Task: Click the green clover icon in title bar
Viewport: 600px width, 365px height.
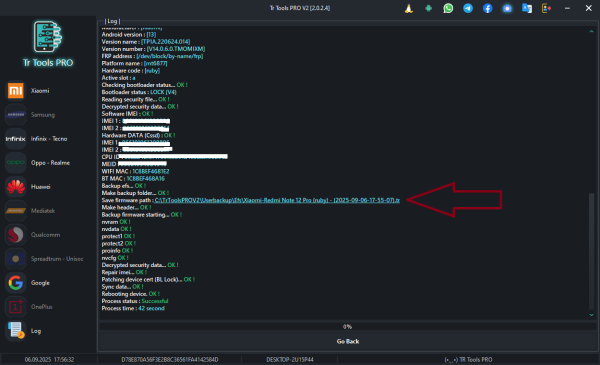Action: click(429, 8)
